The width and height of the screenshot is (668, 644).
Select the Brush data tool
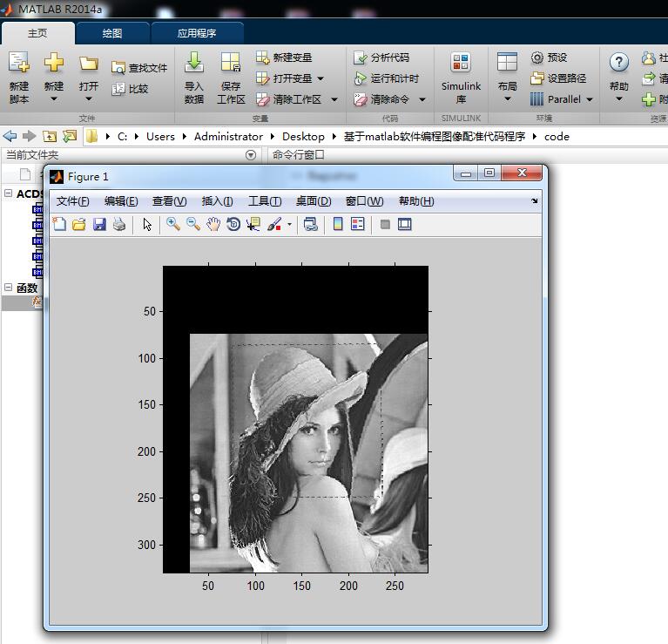[x=274, y=224]
